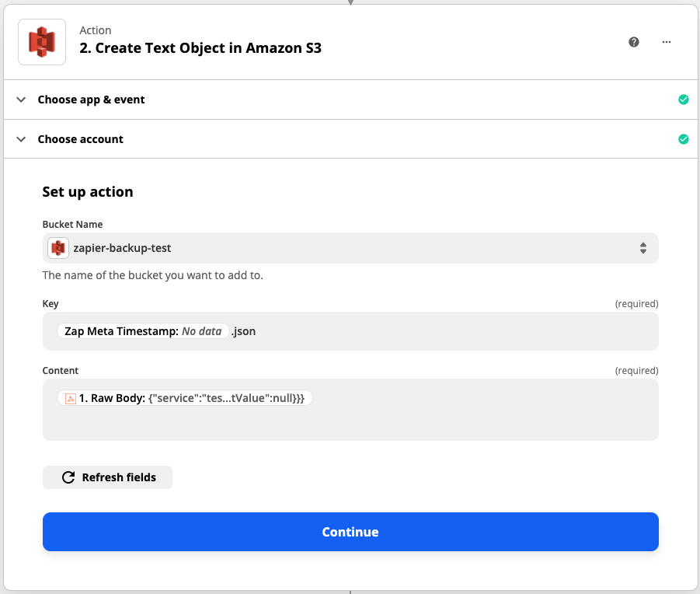
Task: Click green checkmark beside Choose account
Action: [x=683, y=139]
